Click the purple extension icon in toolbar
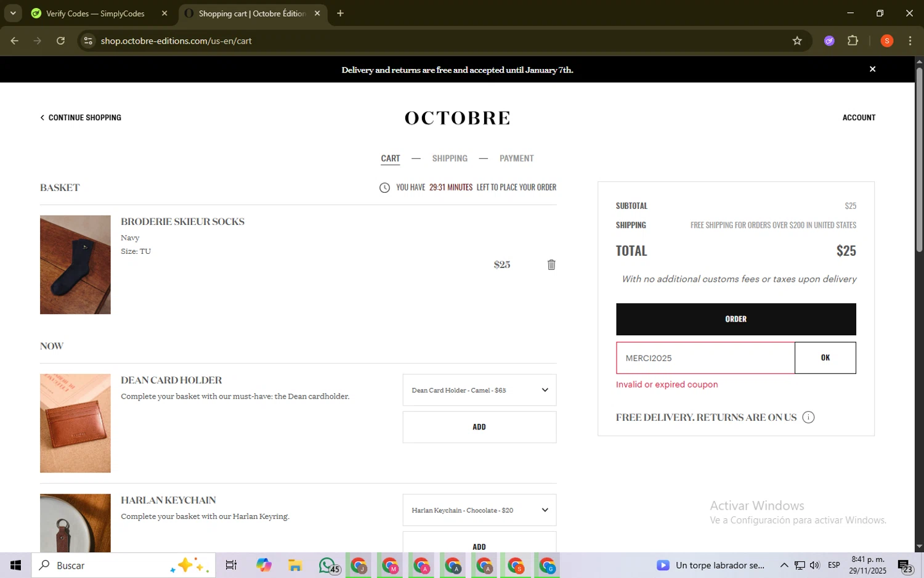Image resolution: width=924 pixels, height=578 pixels. coord(829,41)
